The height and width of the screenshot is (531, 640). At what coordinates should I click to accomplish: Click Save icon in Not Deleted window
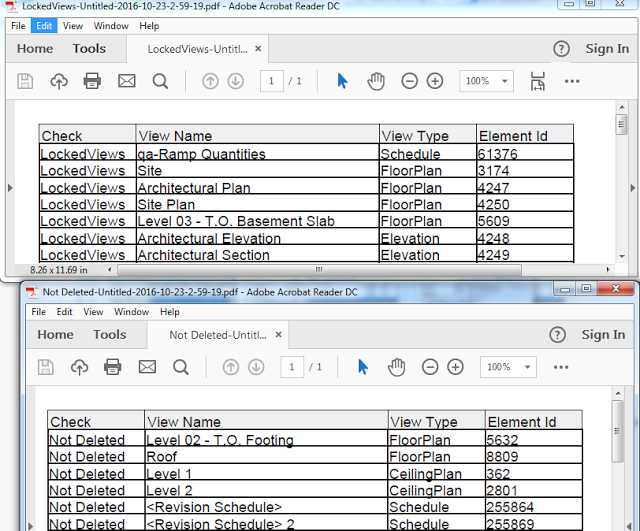45,367
